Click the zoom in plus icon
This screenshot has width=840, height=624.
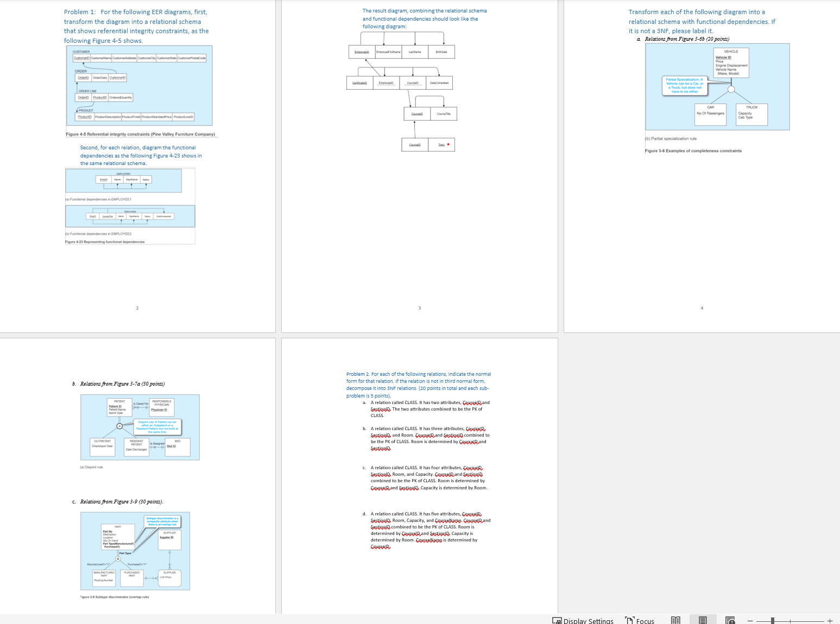(x=830, y=620)
